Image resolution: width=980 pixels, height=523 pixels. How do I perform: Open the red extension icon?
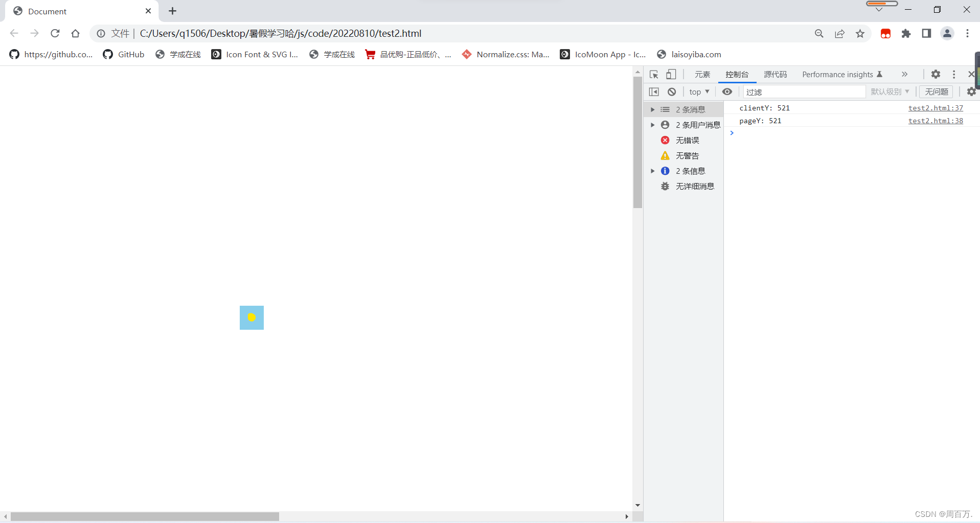point(885,33)
